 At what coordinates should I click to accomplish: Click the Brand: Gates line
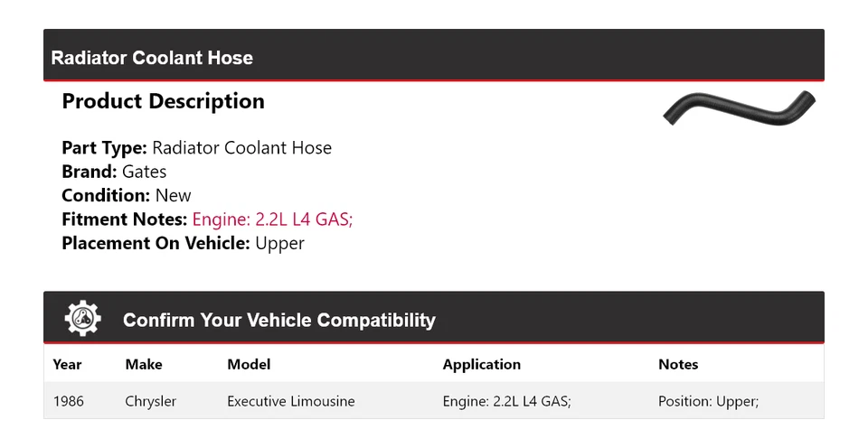(x=114, y=172)
